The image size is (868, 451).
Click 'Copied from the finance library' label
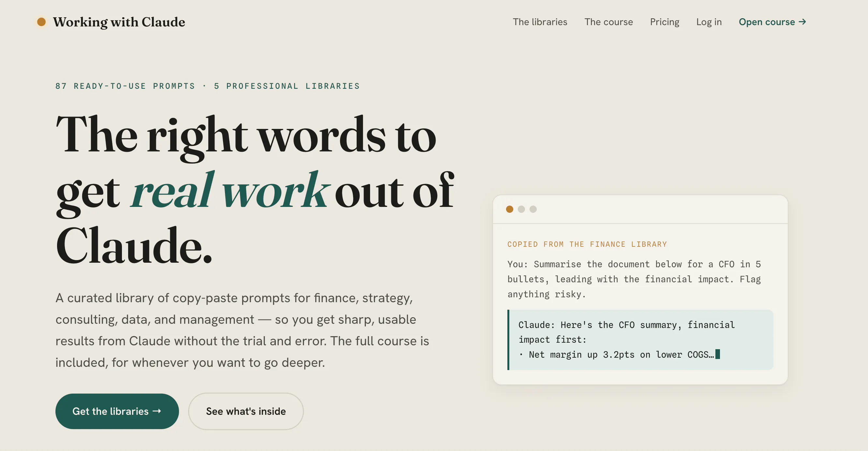pos(587,244)
